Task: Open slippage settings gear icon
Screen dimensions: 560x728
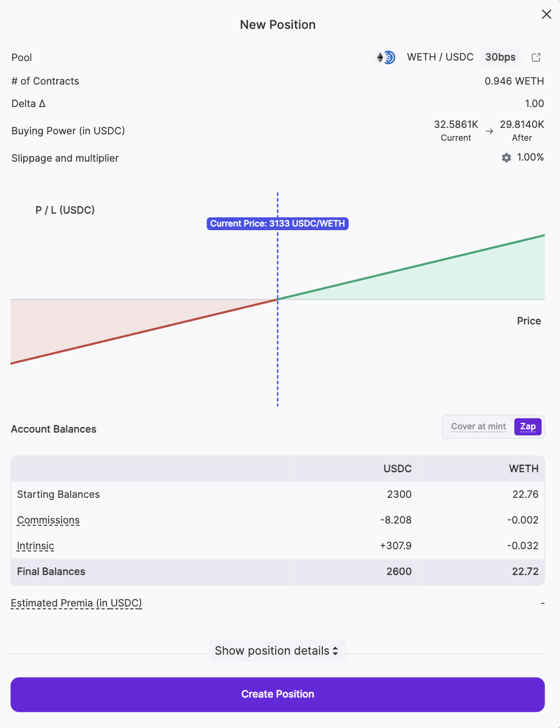Action: point(506,158)
